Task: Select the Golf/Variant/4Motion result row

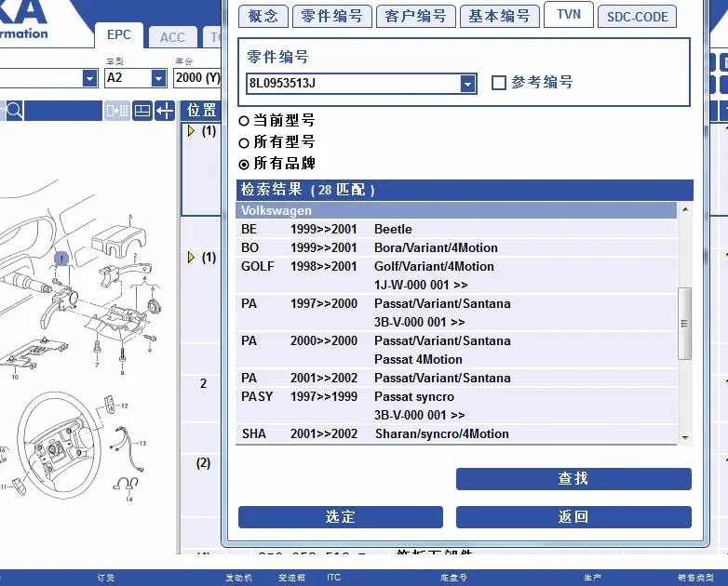Action: coord(456,275)
